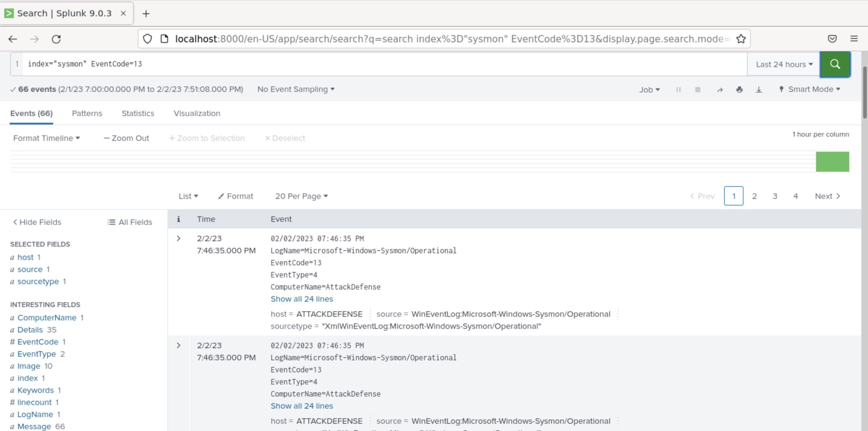868x431 pixels.
Task: Open sourcetype selected field
Action: [38, 281]
